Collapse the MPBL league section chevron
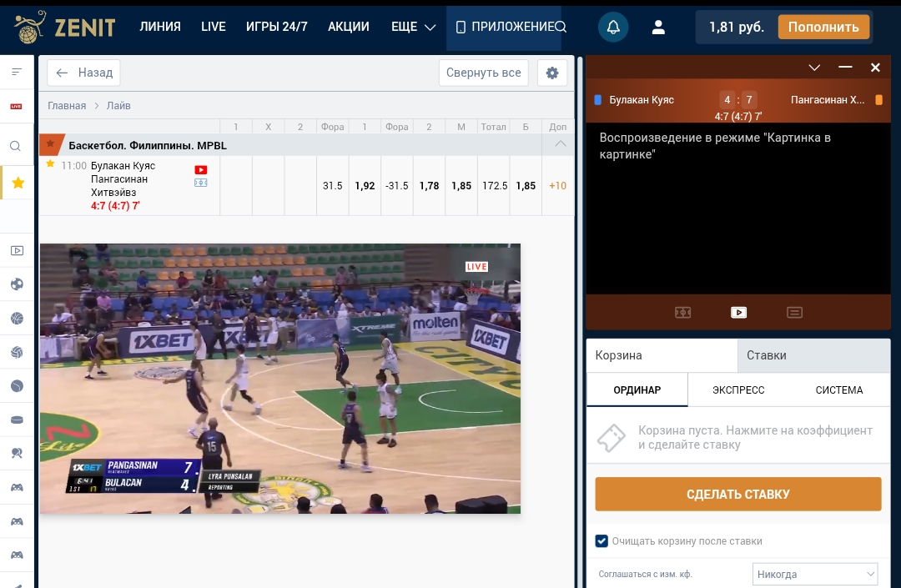The width and height of the screenshot is (901, 588). 561,144
